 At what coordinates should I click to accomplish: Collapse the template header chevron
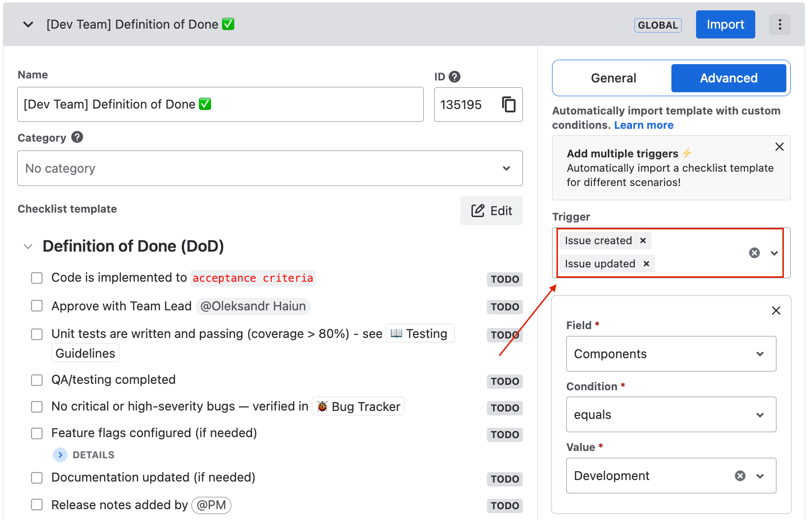[x=28, y=24]
